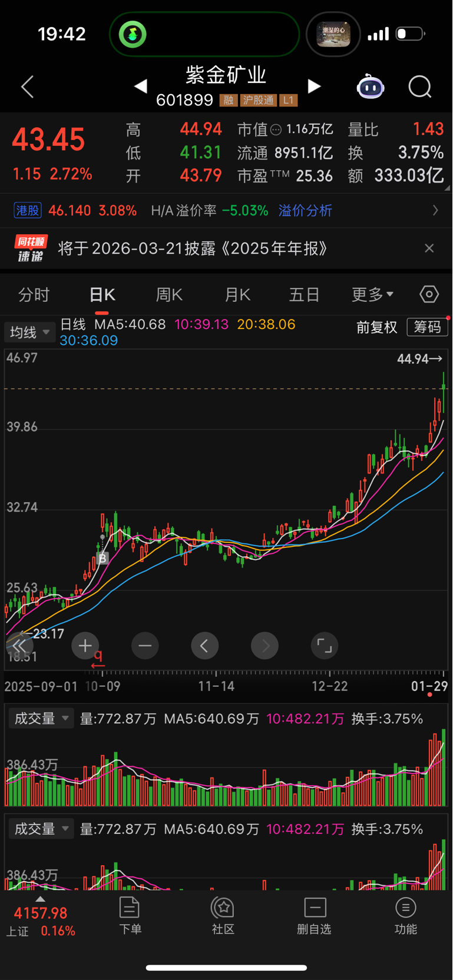Open first 成交量 indicator dropdown
Image resolution: width=453 pixels, height=980 pixels.
pos(41,718)
